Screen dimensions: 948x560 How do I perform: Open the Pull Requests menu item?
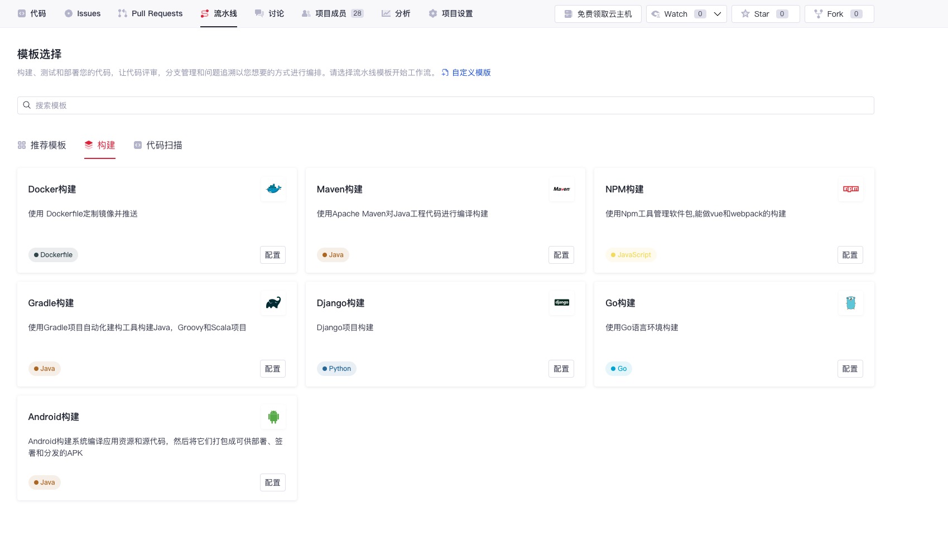pos(150,14)
